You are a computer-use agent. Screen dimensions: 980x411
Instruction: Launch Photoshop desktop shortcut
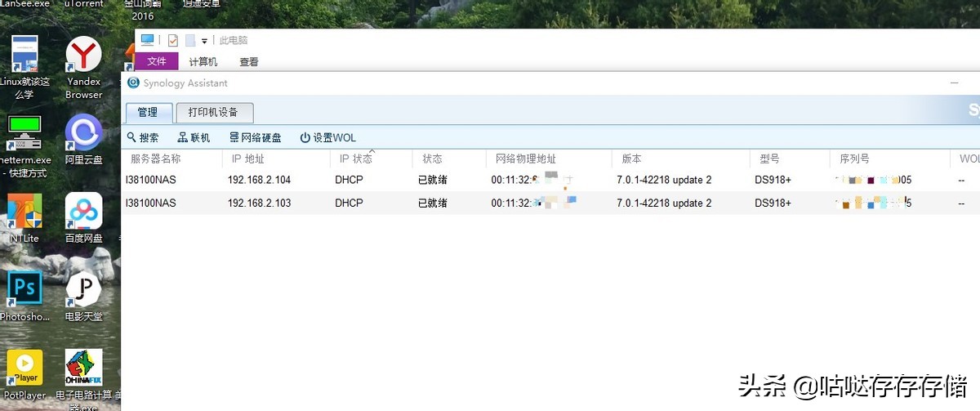24,296
